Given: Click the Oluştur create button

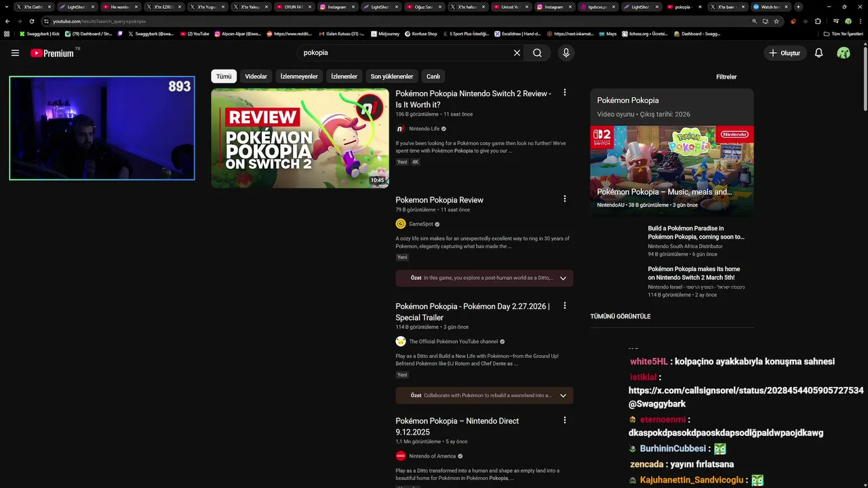Looking at the screenshot, I should coord(785,53).
